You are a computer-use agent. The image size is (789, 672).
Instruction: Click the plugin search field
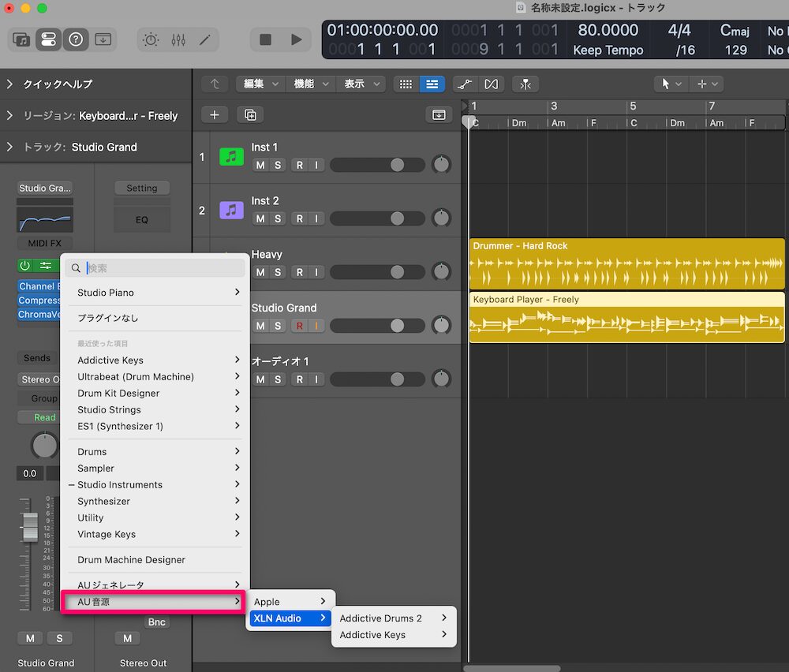point(155,268)
